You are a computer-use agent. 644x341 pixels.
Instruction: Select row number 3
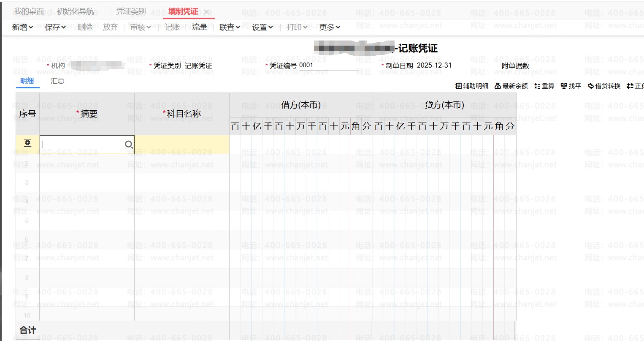click(x=27, y=183)
